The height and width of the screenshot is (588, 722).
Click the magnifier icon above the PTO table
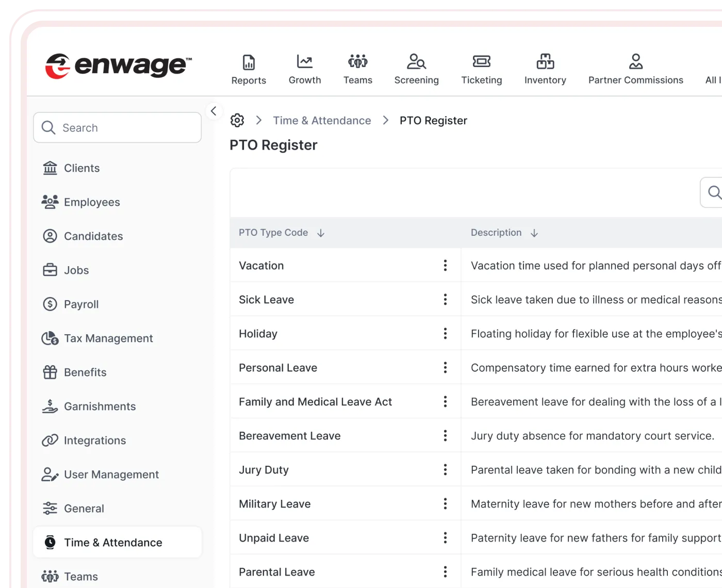tap(714, 192)
